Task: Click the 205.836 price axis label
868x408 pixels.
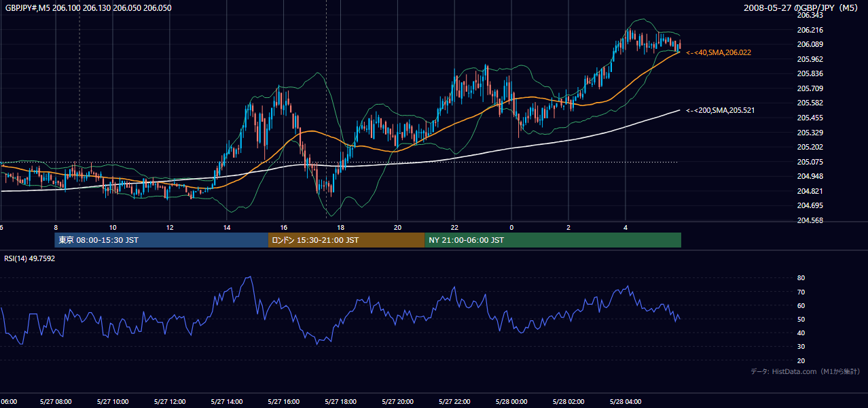Action: 810,73
